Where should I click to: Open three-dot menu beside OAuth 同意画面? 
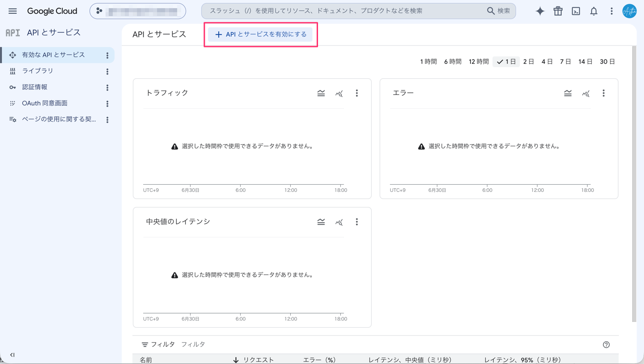point(107,104)
